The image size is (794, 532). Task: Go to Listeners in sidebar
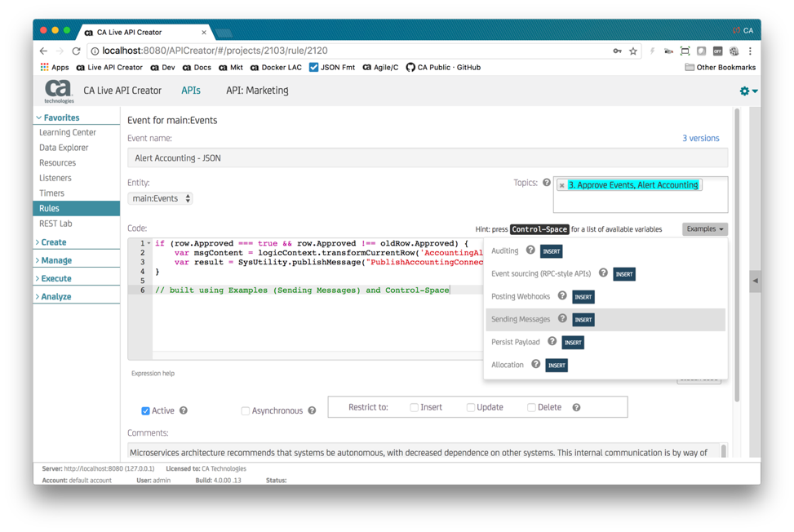coord(55,178)
